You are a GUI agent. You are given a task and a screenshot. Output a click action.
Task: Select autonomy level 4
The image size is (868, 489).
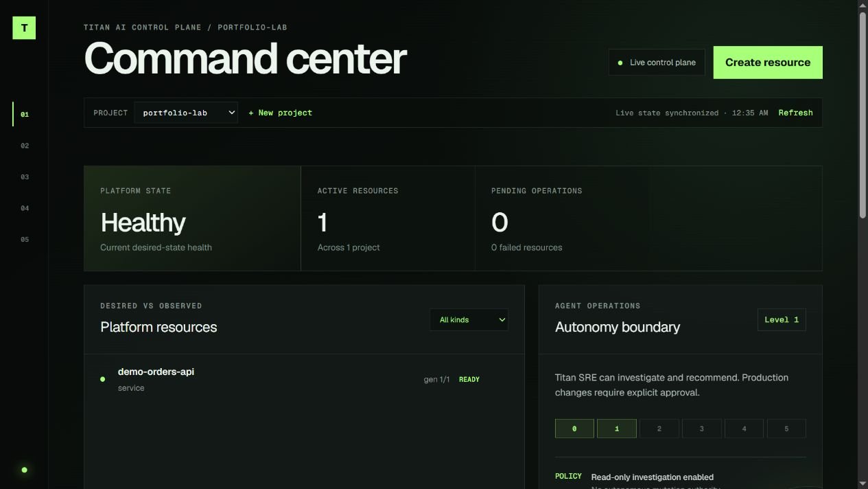click(744, 429)
